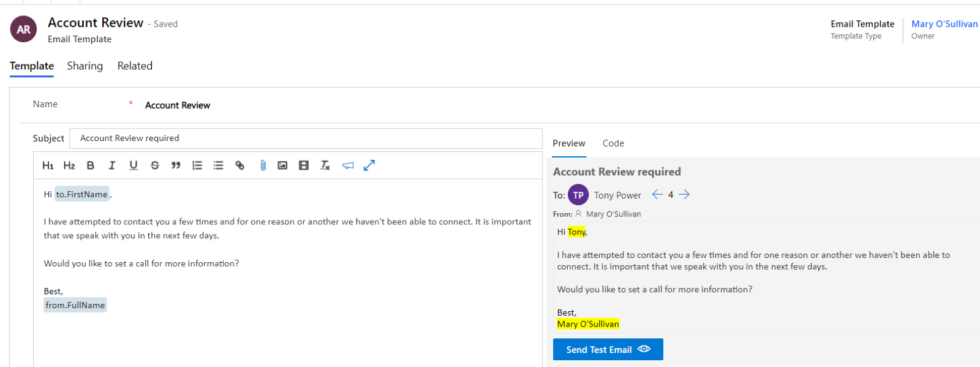Edit the Subject field

(x=306, y=138)
